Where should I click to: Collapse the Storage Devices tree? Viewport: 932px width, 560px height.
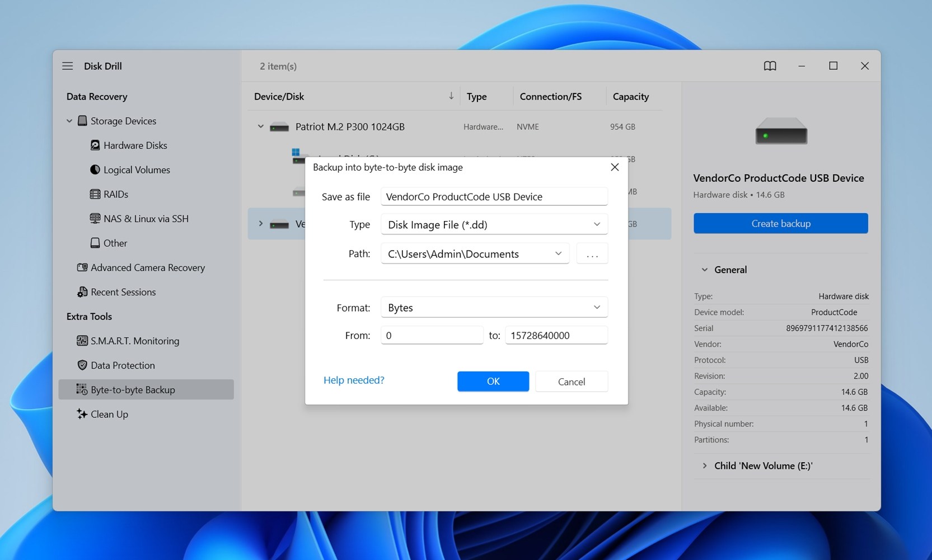click(69, 121)
